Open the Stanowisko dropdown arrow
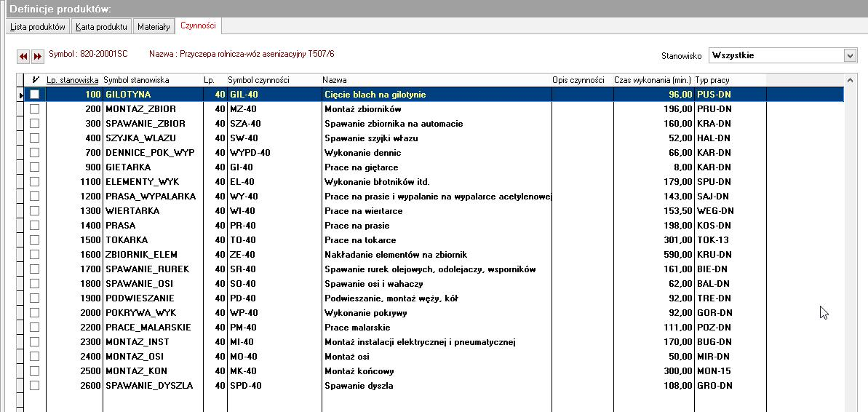Viewport: 868px width, 412px height. click(x=850, y=55)
